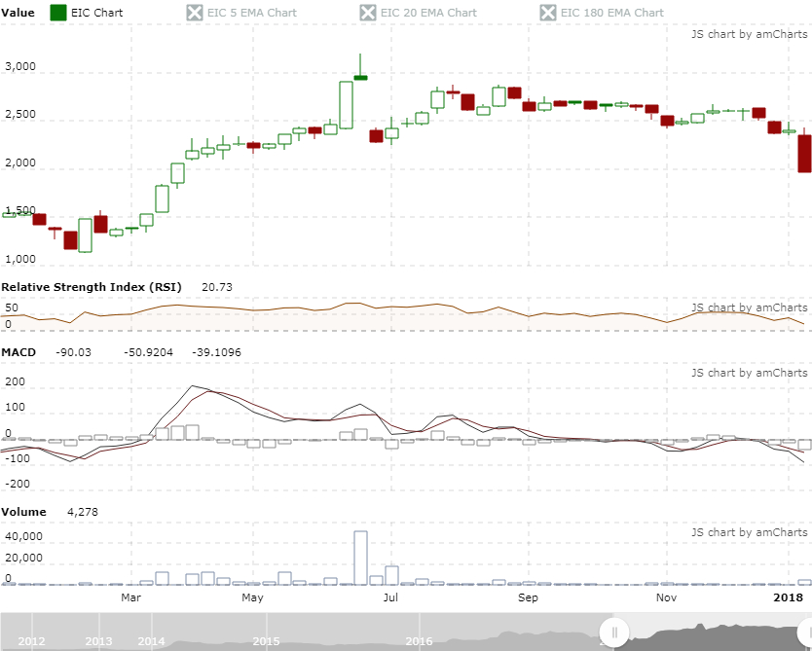Screen dimensions: 812x651
Task: Click the 2013 label in the period scrollbar
Action: click(x=98, y=641)
